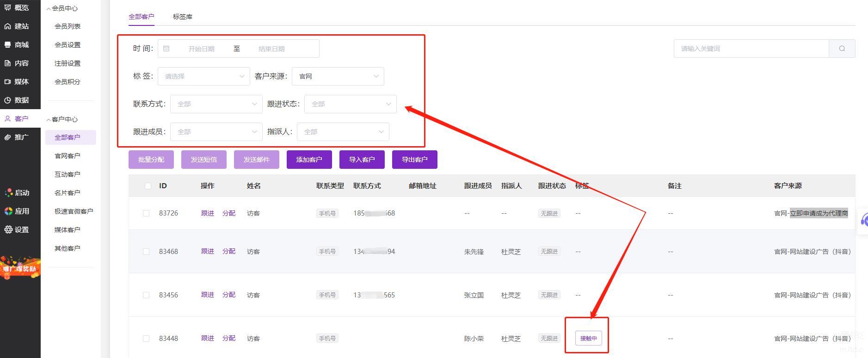Expand the 跟进状态 filter dropdown
This screenshot has height=358, width=868.
pos(350,104)
